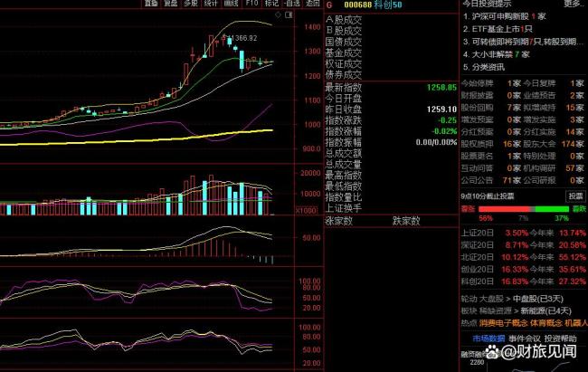588x372 pixels.
Task: Open tip 3 可转债即将到期
Action: pyautogui.click(x=523, y=42)
